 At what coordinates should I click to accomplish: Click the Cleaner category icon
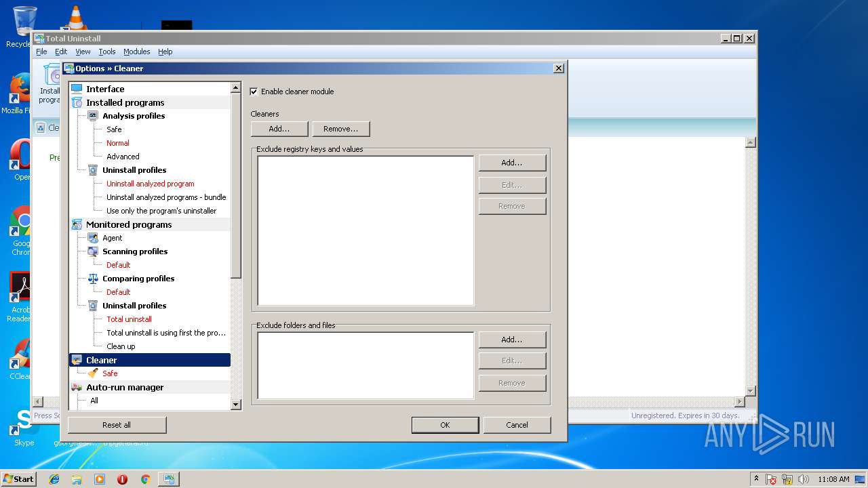77,360
